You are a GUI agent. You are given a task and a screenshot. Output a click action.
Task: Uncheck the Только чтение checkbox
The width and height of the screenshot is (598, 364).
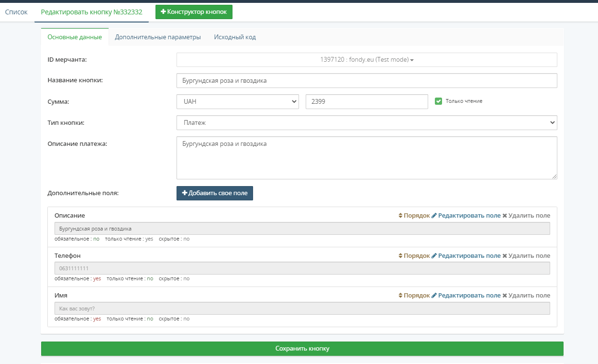click(x=438, y=101)
